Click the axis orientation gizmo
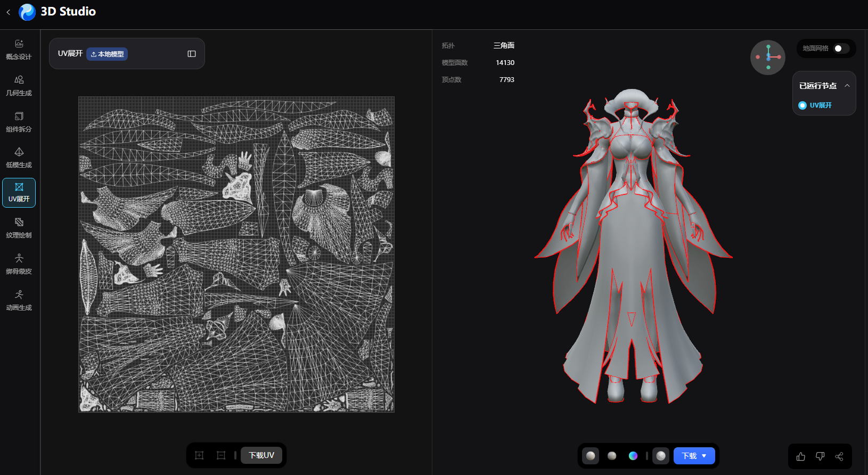Screen dimensions: 868x475 (x=768, y=58)
